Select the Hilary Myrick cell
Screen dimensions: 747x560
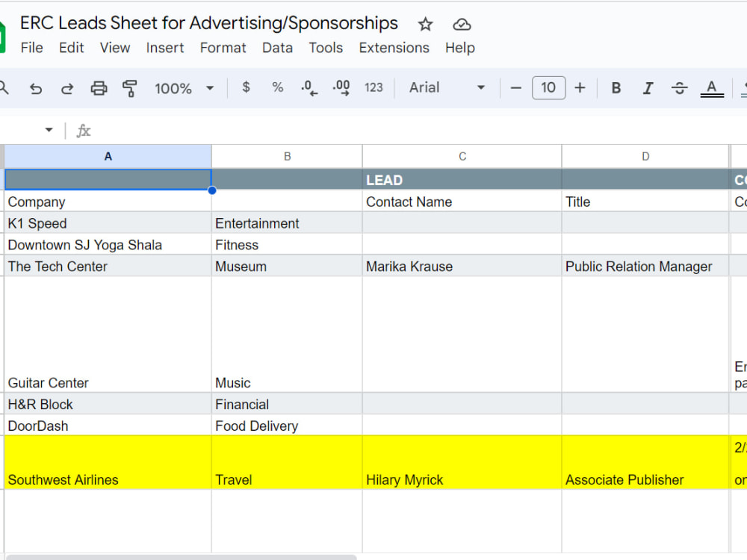click(x=462, y=462)
